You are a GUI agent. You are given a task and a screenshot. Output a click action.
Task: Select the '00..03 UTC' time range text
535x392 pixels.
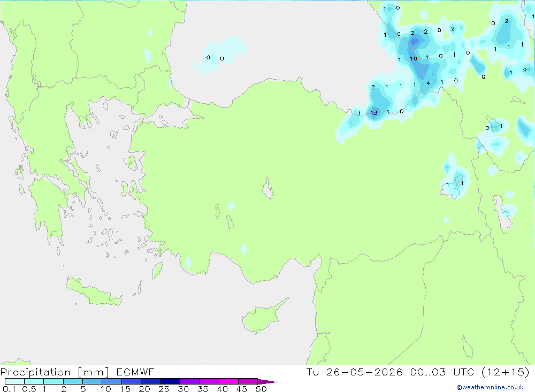pyautogui.click(x=442, y=372)
